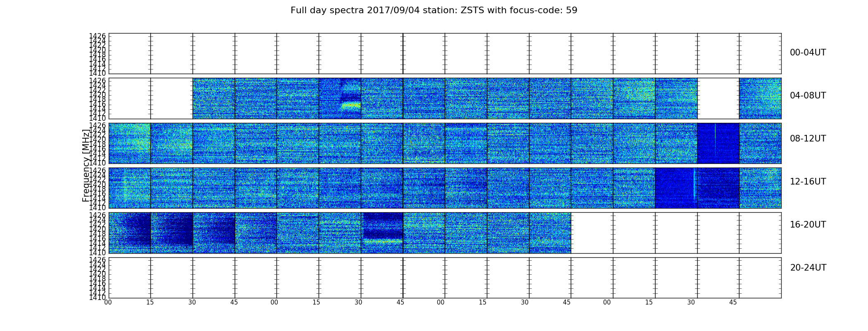The height and width of the screenshot is (331, 868).
Task: Select the '12-16UT' row label
Action: coord(808,182)
